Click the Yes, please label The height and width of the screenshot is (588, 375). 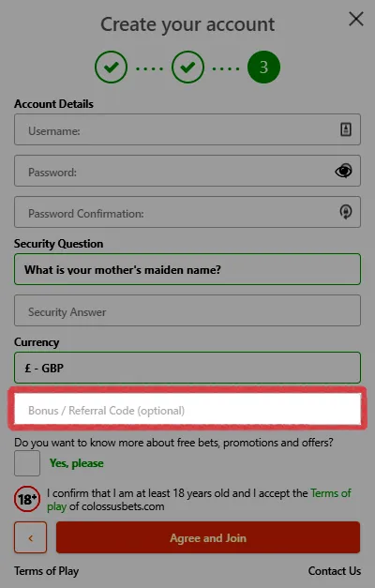tap(77, 463)
